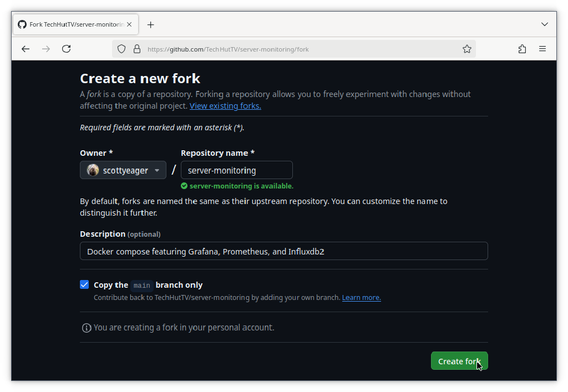The width and height of the screenshot is (568, 392).
Task: Click the info circle beside personal account notice
Action: pyautogui.click(x=87, y=328)
